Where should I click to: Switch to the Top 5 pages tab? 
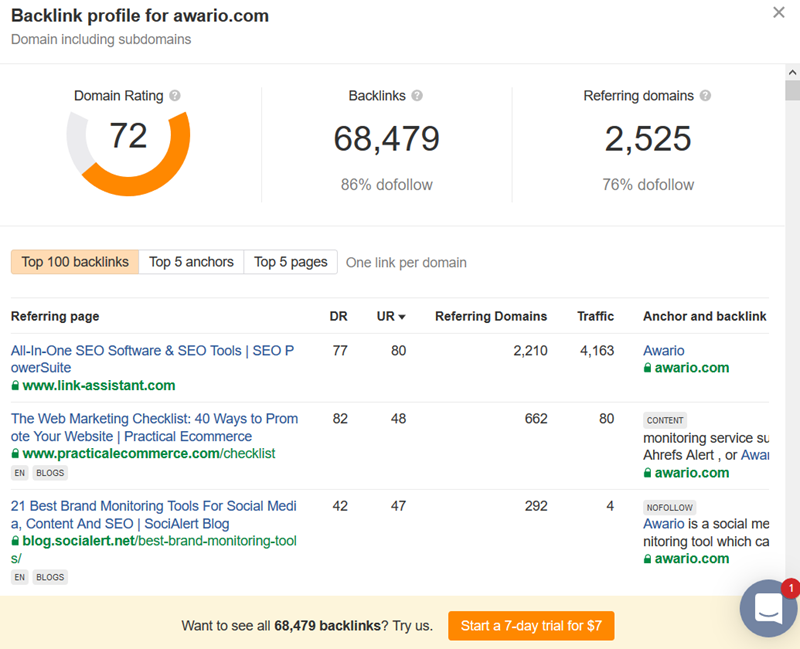tap(290, 262)
